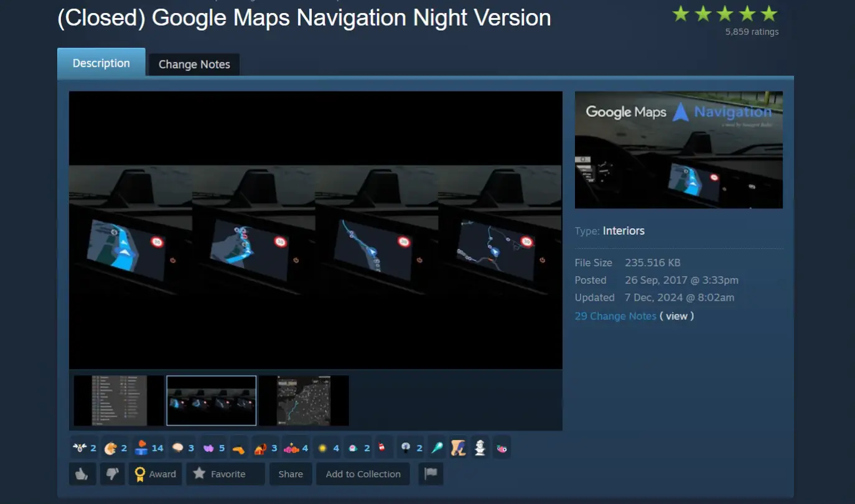The image size is (855, 504).
Task: Select the Description tab
Action: (x=101, y=63)
